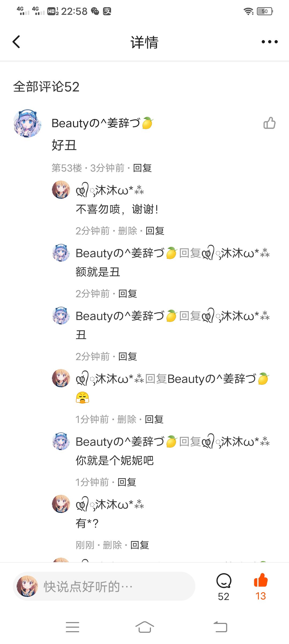Open Beautyの^姜辞づ main commenter avatar
The width and height of the screenshot is (289, 644).
tap(28, 123)
